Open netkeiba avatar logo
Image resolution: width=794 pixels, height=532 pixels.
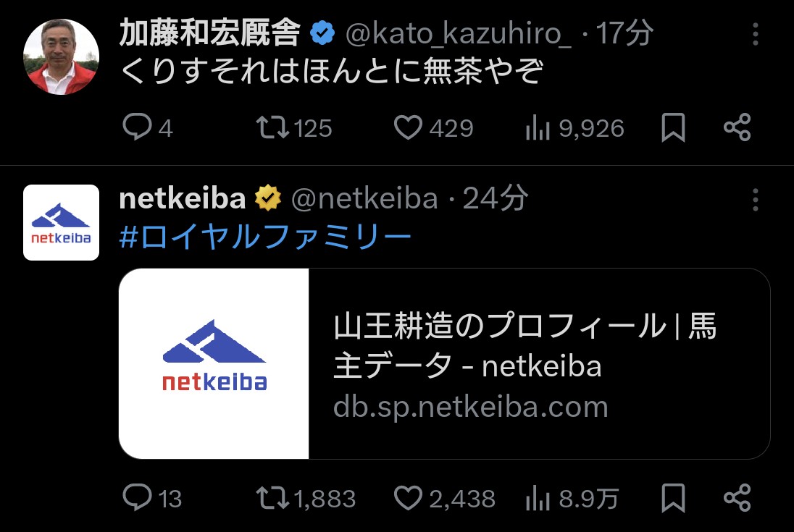pyautogui.click(x=61, y=222)
